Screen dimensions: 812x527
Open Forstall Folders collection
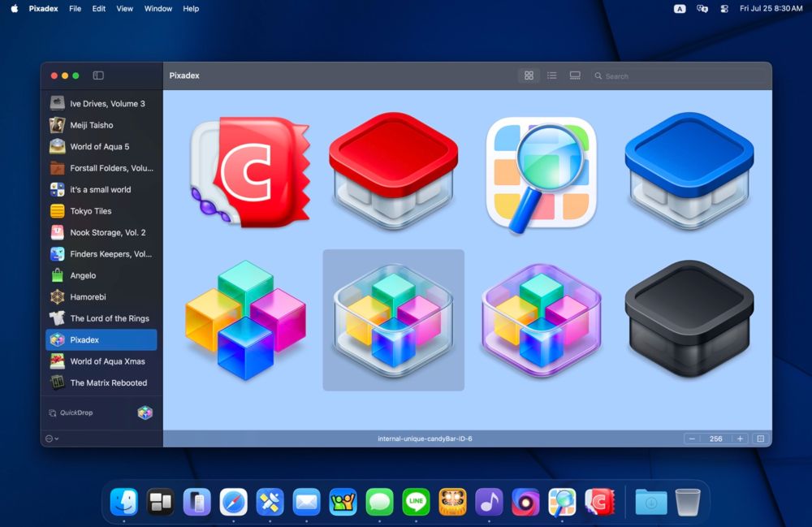point(101,168)
